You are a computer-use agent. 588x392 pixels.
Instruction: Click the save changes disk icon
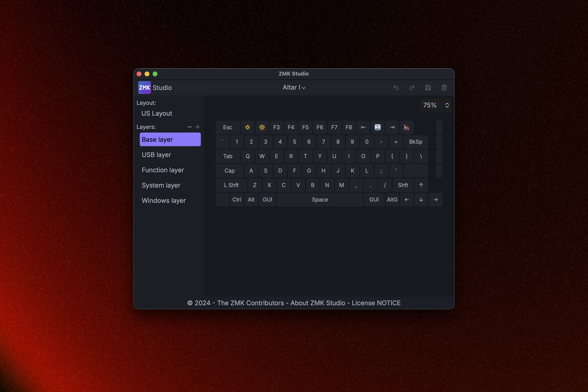pos(428,88)
